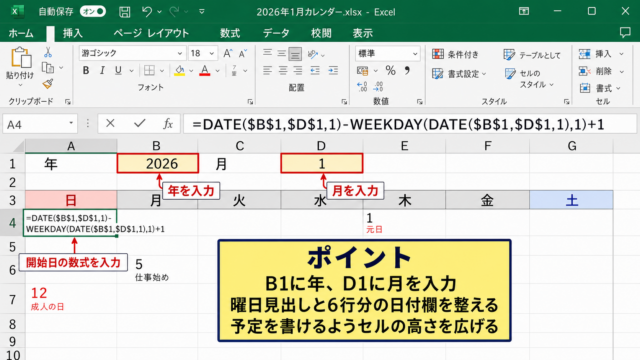Increase indent in alignment group
Screen dimensions: 640x360
pos(333,71)
